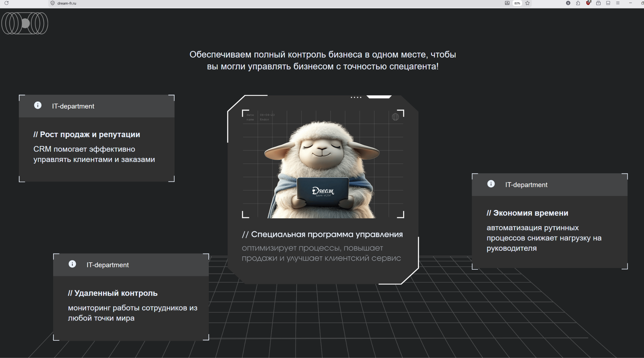
Task: Click heading // Экономия времени
Action: (x=527, y=213)
